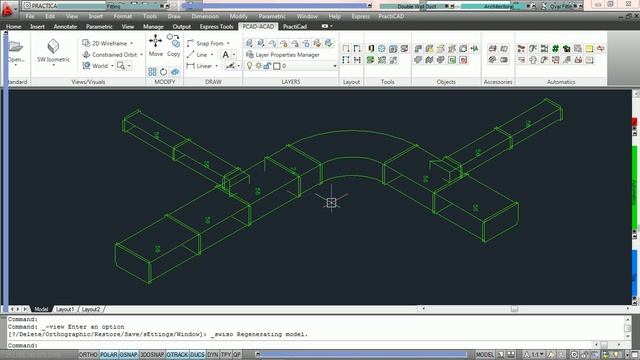Viewport: 640px width, 360px height.
Task: Click first duct icon in Objects panel
Action: (418, 49)
